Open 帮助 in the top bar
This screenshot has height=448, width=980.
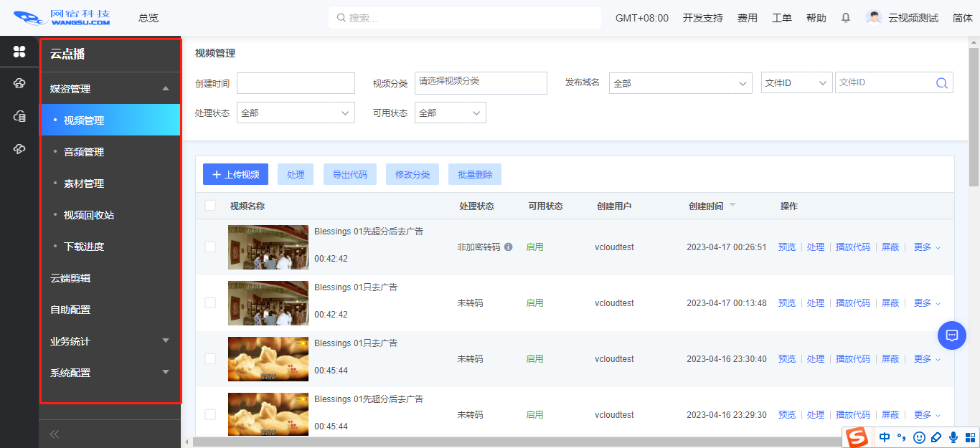[816, 18]
